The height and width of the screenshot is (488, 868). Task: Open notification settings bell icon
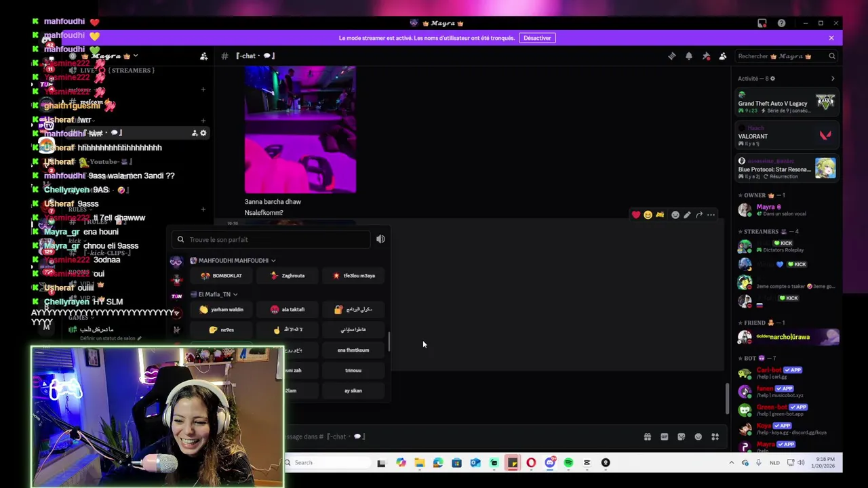click(689, 56)
